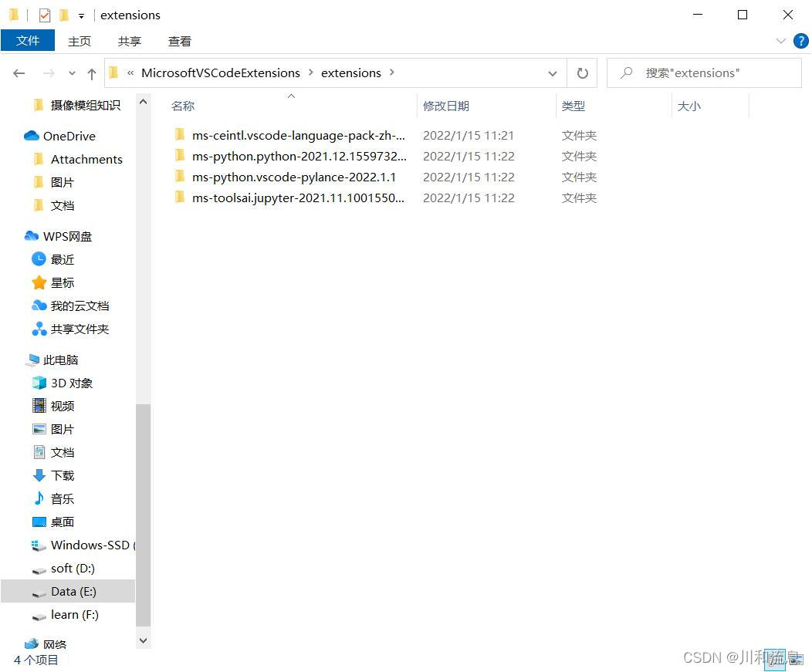Open 最近 under WPS网盘
The height and width of the screenshot is (672, 812).
click(63, 259)
